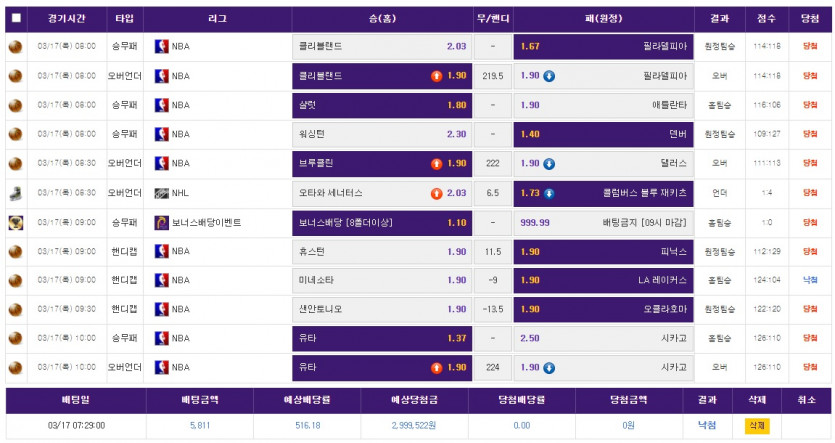The height and width of the screenshot is (443, 835).
Task: Click the NHL league logo
Action: (162, 193)
